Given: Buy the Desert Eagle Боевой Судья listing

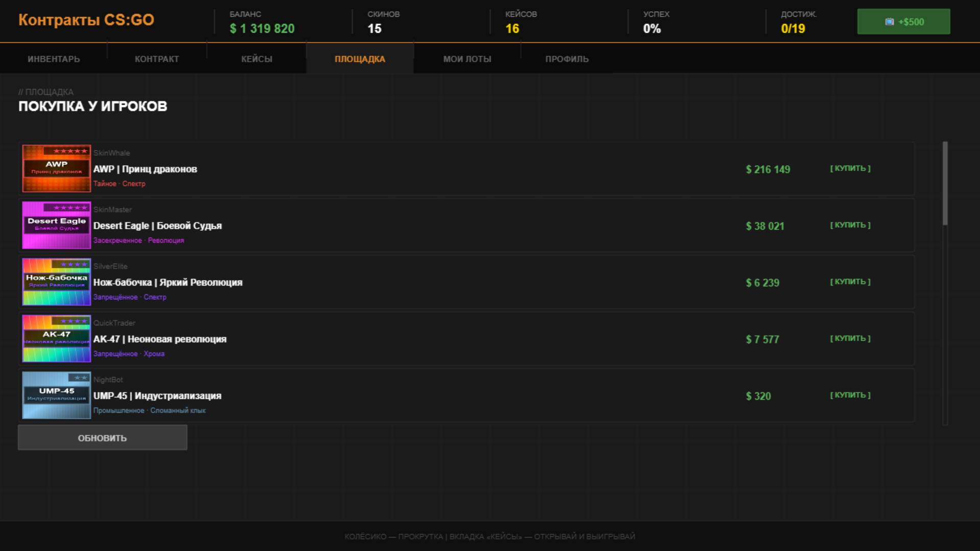Looking at the screenshot, I should [x=850, y=225].
